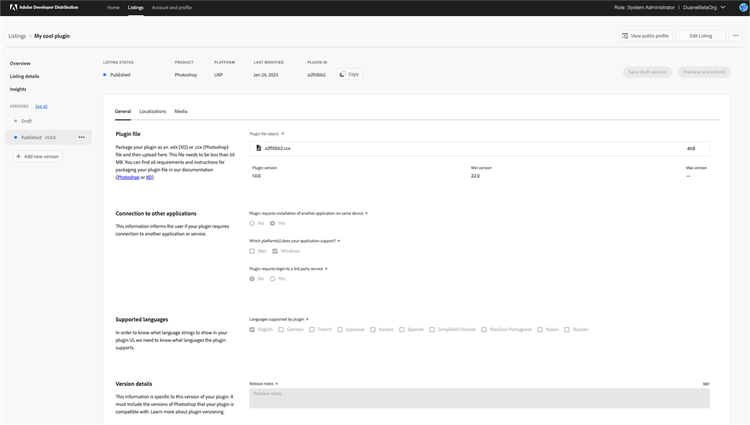Check the Mac platform checkbox

coord(252,251)
